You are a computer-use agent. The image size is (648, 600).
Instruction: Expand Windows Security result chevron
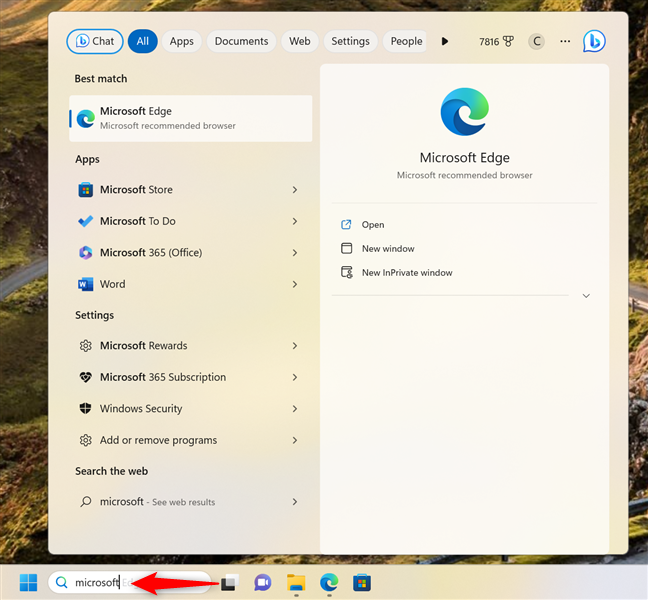pyautogui.click(x=295, y=409)
